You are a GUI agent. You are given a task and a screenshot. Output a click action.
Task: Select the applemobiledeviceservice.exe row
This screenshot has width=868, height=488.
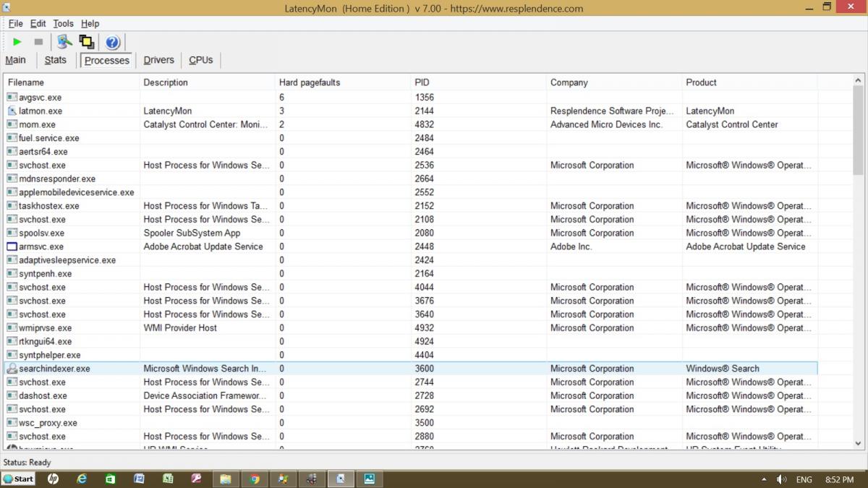pos(411,192)
